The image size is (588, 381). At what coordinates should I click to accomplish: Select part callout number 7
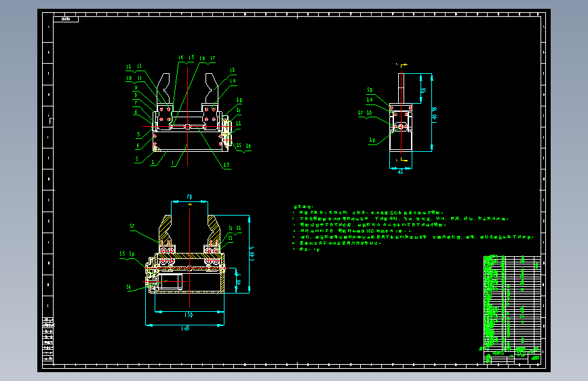pyautogui.click(x=136, y=102)
